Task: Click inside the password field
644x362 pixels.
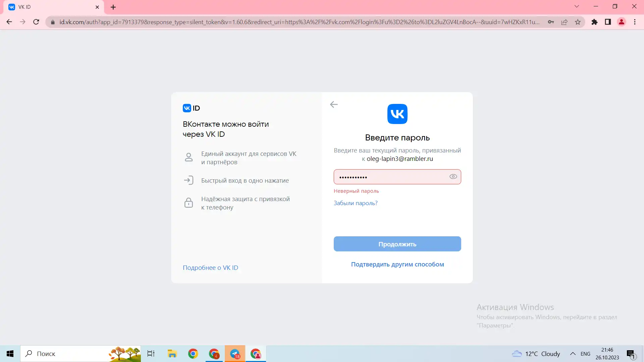Action: point(397,177)
